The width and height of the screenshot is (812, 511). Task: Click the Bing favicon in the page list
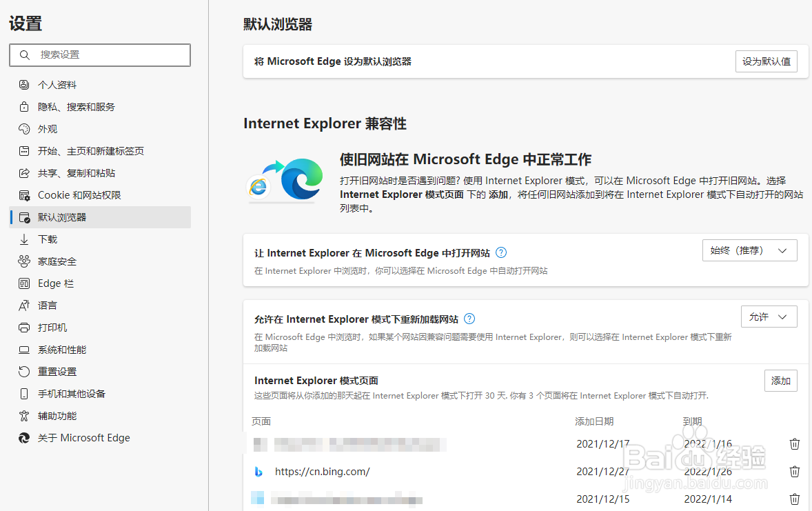(258, 472)
